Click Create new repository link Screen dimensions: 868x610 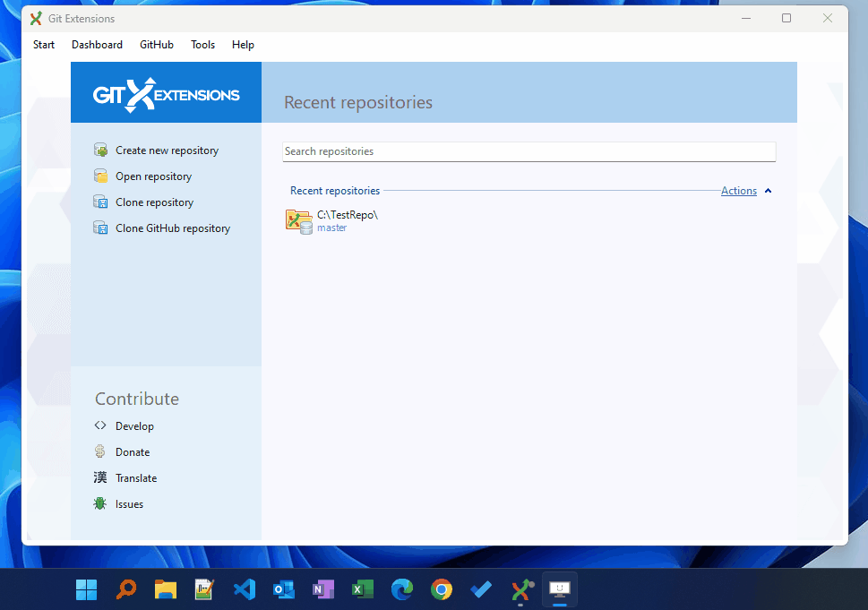pyautogui.click(x=167, y=150)
